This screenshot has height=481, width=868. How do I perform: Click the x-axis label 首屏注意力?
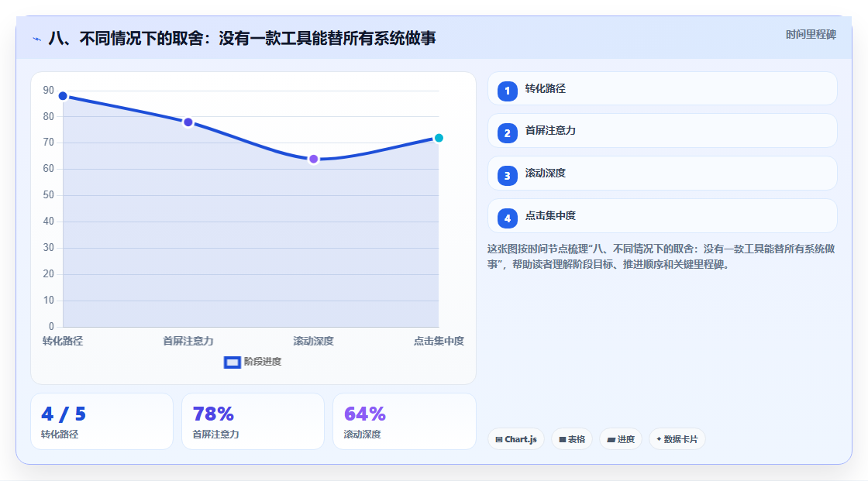188,342
